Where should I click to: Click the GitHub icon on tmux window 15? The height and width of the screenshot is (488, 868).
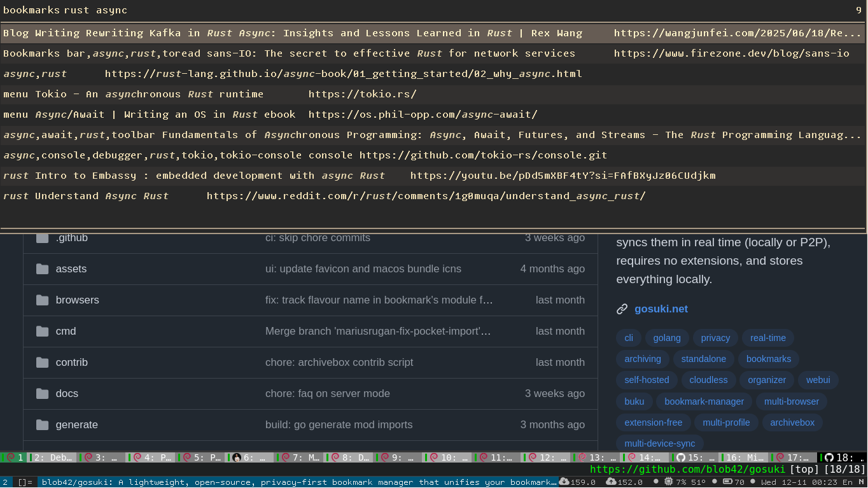(x=680, y=457)
